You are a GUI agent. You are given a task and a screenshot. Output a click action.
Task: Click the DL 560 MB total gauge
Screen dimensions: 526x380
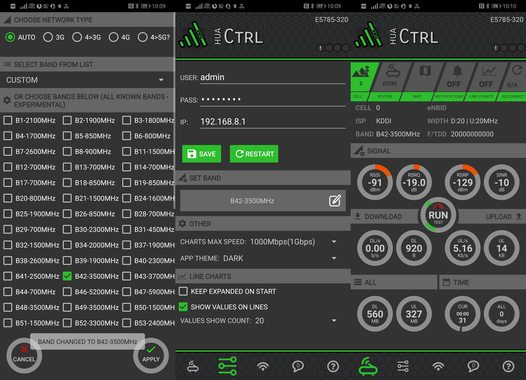pyautogui.click(x=375, y=314)
